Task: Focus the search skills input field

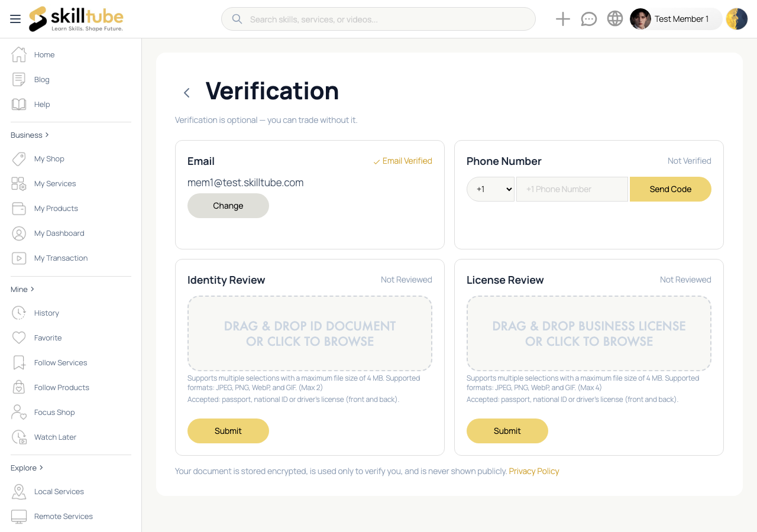Action: click(x=389, y=19)
